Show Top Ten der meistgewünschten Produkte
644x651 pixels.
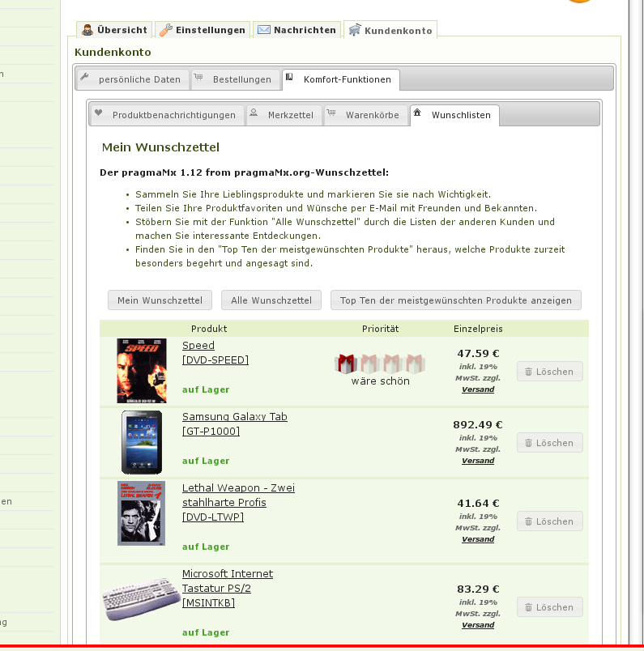pyautogui.click(x=455, y=300)
